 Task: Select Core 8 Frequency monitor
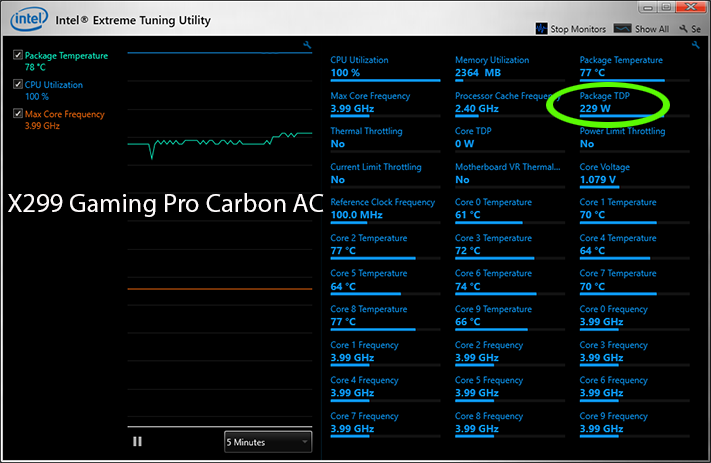[x=510, y=423]
